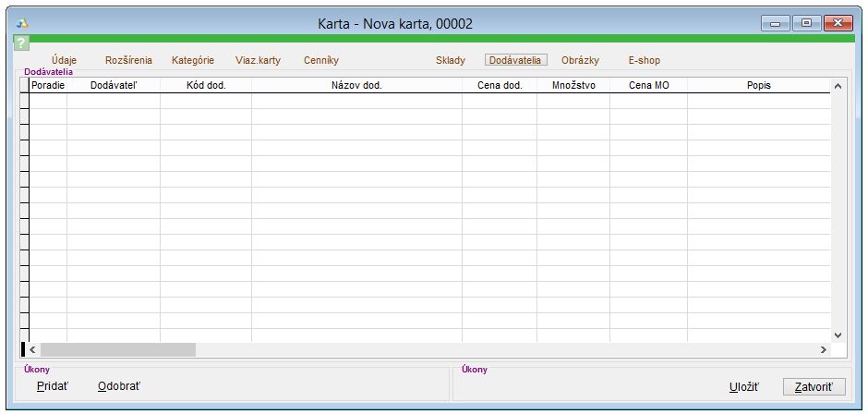
Task: Go to the Viaz.karty tab
Action: [x=258, y=60]
